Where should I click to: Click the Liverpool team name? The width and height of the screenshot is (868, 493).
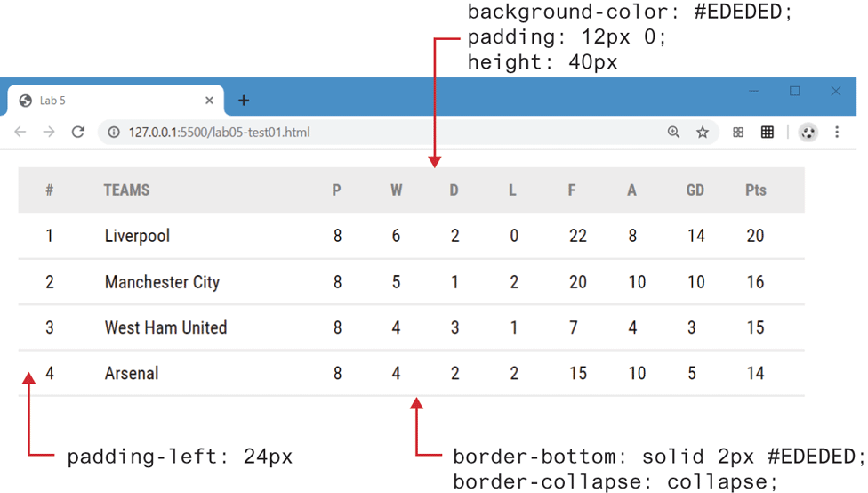[137, 236]
